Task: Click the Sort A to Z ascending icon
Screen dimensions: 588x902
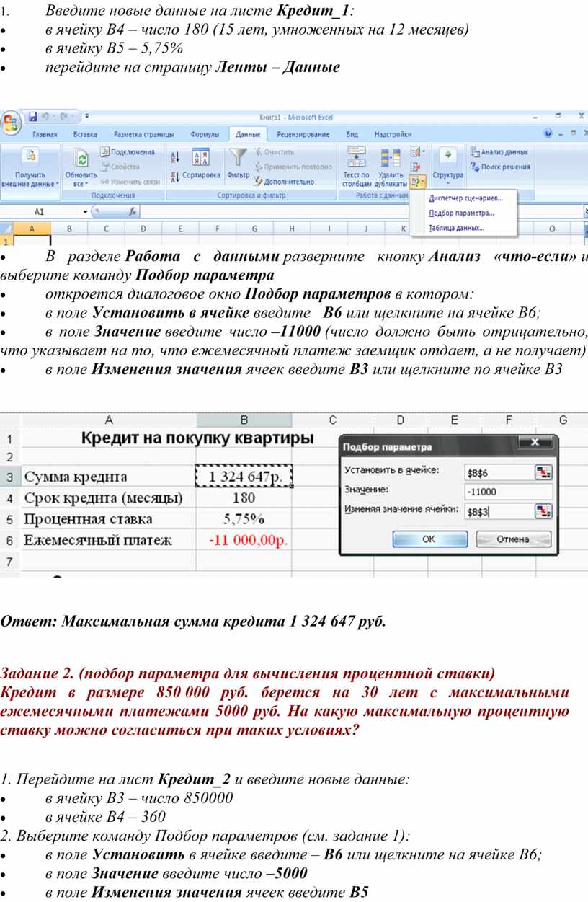Action: click(174, 157)
